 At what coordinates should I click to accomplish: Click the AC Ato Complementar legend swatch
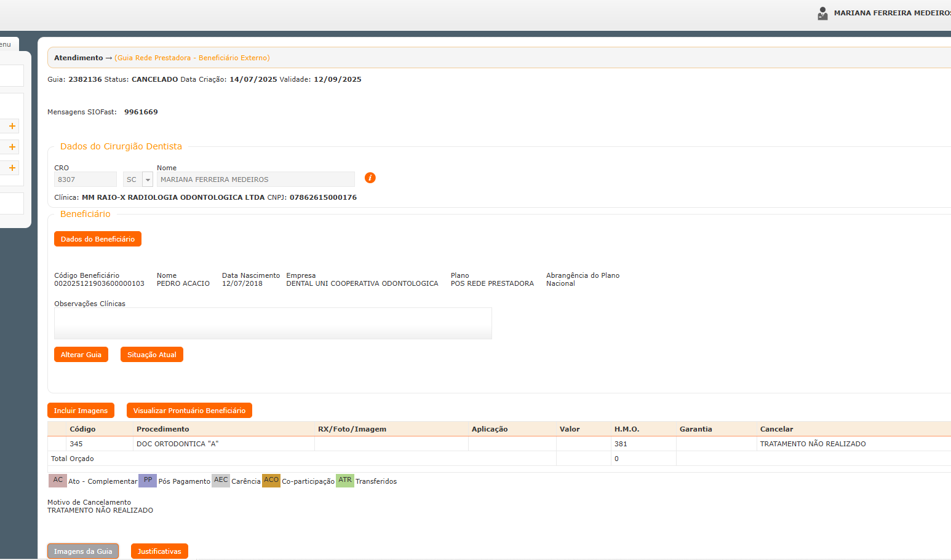(58, 480)
